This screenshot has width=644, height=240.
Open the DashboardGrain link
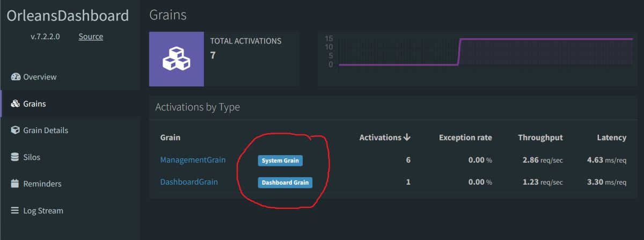tap(189, 182)
